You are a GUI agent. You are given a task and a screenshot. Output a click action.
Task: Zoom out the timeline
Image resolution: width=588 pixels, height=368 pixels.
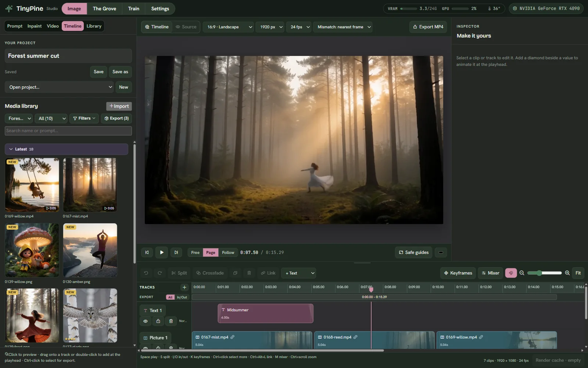522,273
